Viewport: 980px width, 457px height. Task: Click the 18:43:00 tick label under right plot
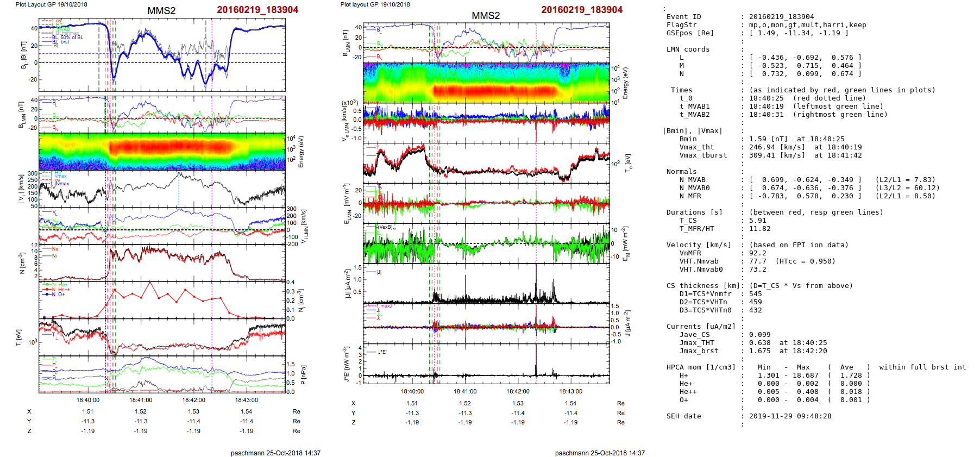point(570,391)
